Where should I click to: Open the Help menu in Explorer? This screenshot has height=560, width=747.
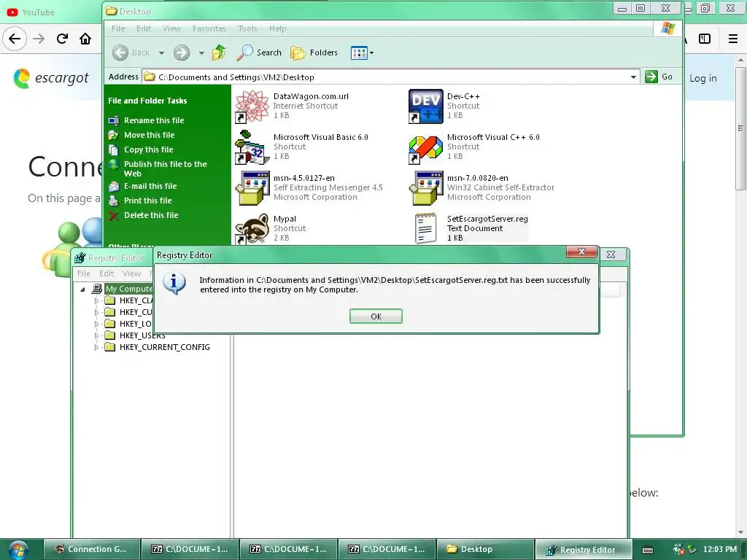pos(277,28)
